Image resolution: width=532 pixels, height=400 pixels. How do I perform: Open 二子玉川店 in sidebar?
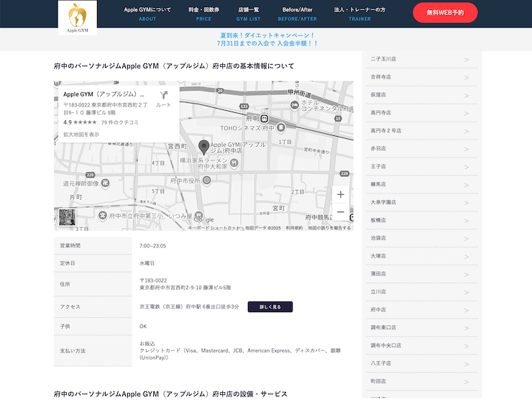tap(422, 59)
